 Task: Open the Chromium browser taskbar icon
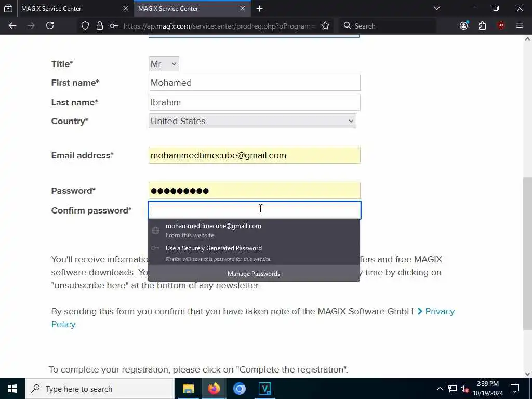coord(239,389)
